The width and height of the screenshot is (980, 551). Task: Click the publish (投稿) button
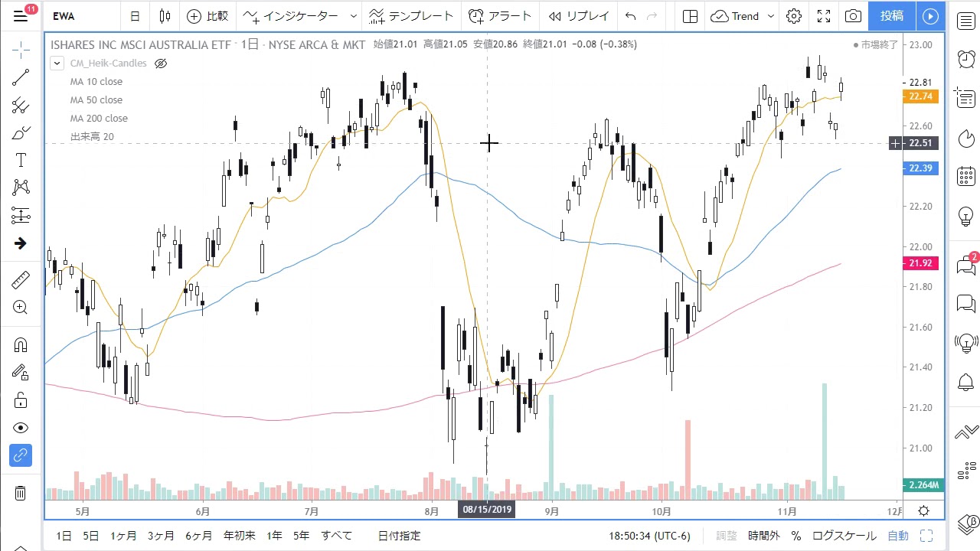click(x=891, y=16)
